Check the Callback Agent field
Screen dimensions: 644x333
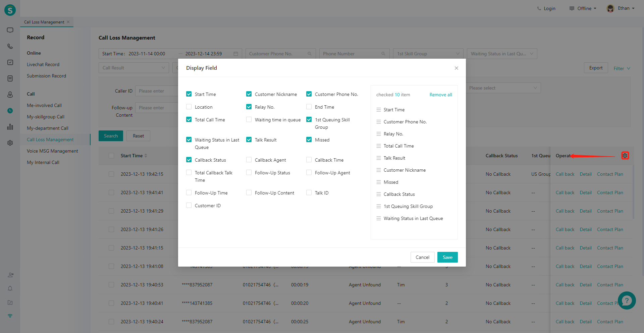[249, 160]
